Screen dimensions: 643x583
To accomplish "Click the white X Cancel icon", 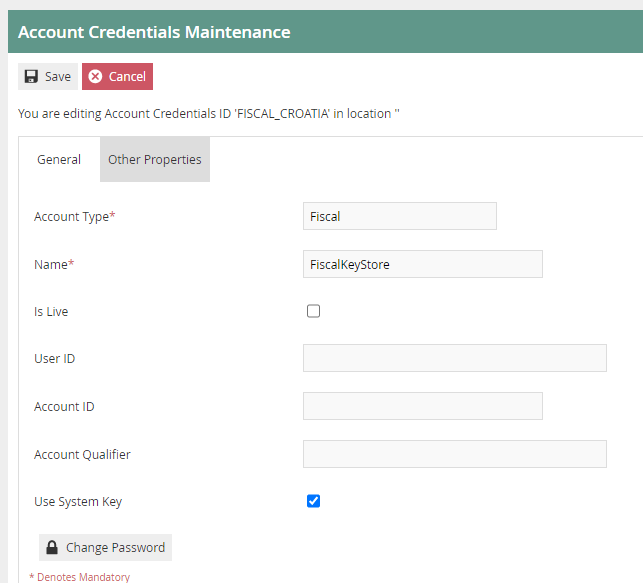I will (95, 77).
